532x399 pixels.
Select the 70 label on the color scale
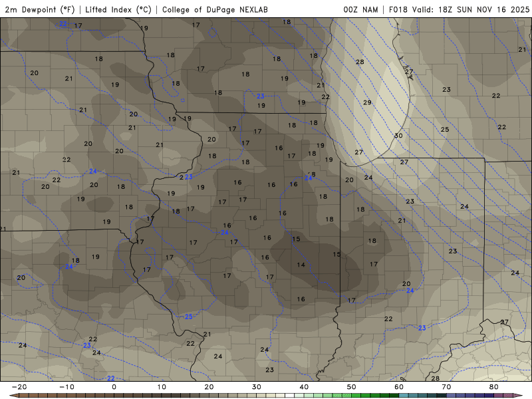[446, 387]
